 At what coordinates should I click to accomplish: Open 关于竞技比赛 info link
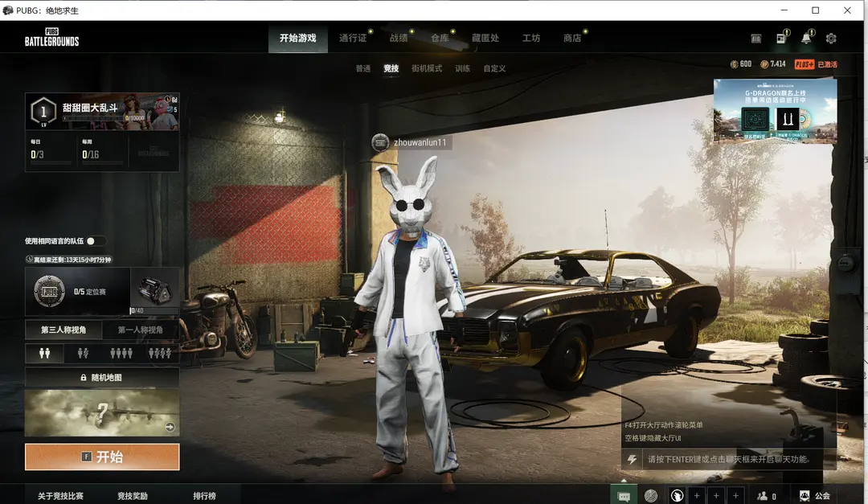[x=60, y=496]
